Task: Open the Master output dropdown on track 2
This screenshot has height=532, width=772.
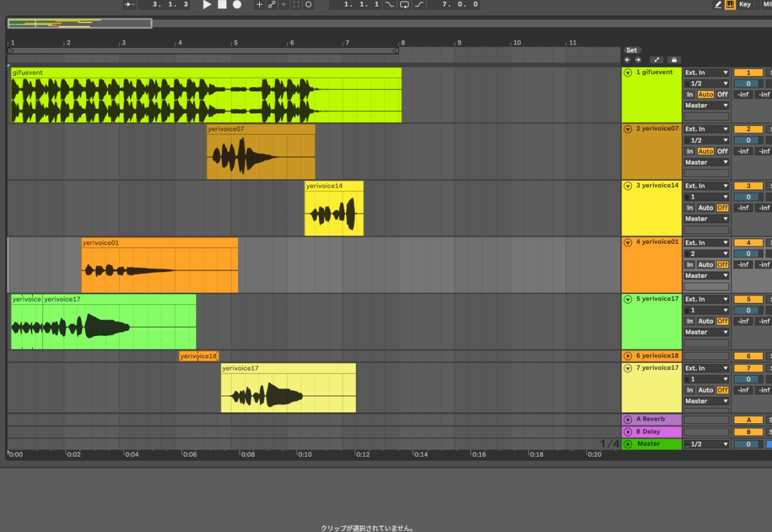Action: coord(706,162)
